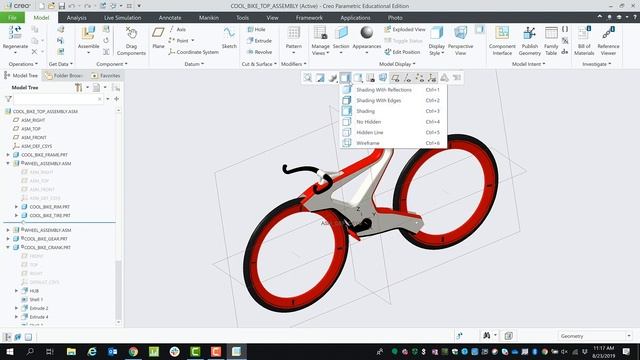640x360 pixels.
Task: Click the Regenerate icon
Action: (15, 33)
